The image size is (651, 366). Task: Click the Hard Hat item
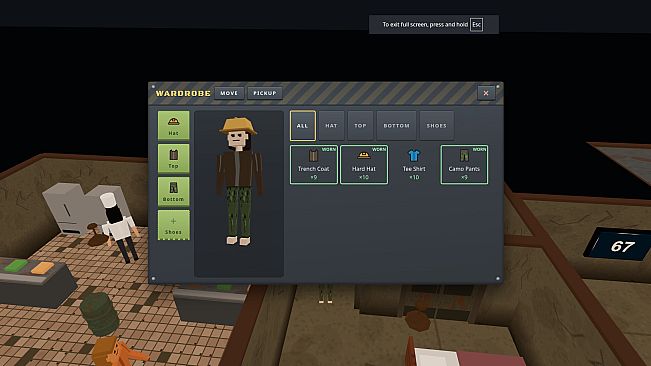click(x=364, y=165)
